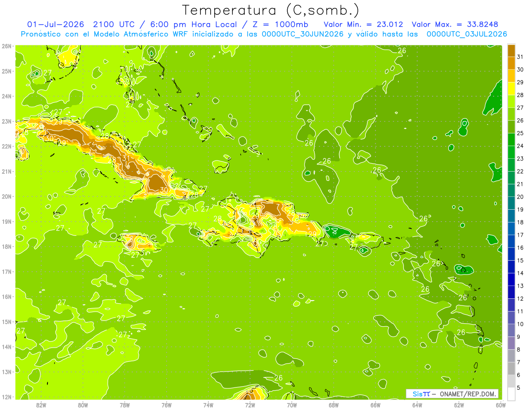Click the blue legend swatch between 14 and 15
Screen dimensions: 532x411
pos(511,266)
